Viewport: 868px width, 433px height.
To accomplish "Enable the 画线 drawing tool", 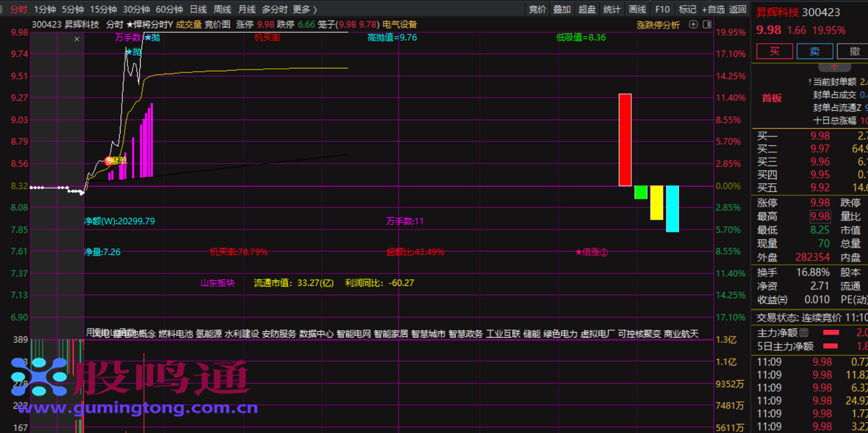I will click(637, 9).
